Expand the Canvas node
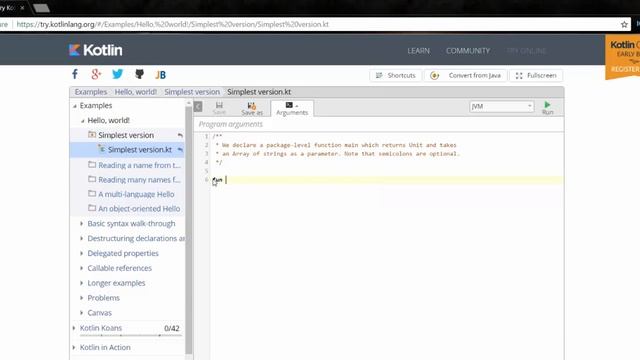 pyautogui.click(x=81, y=313)
